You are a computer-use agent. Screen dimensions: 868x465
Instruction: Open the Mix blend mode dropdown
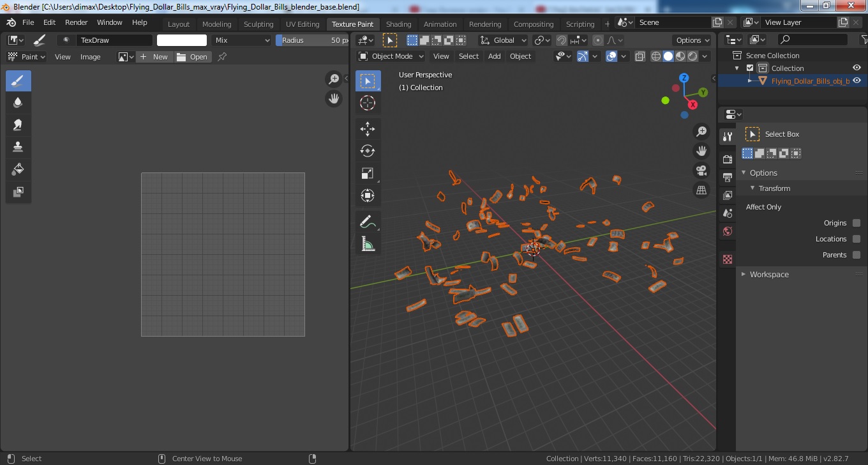pyautogui.click(x=242, y=40)
